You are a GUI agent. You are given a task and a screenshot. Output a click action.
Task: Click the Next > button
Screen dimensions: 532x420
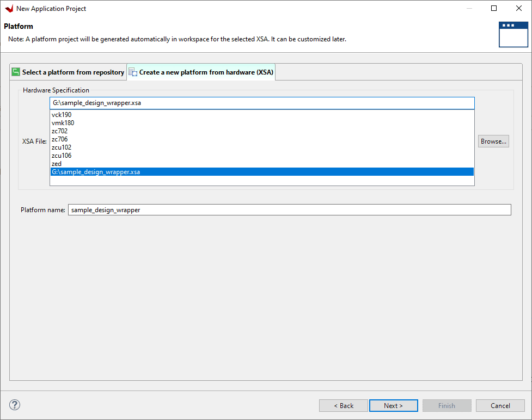(x=393, y=405)
